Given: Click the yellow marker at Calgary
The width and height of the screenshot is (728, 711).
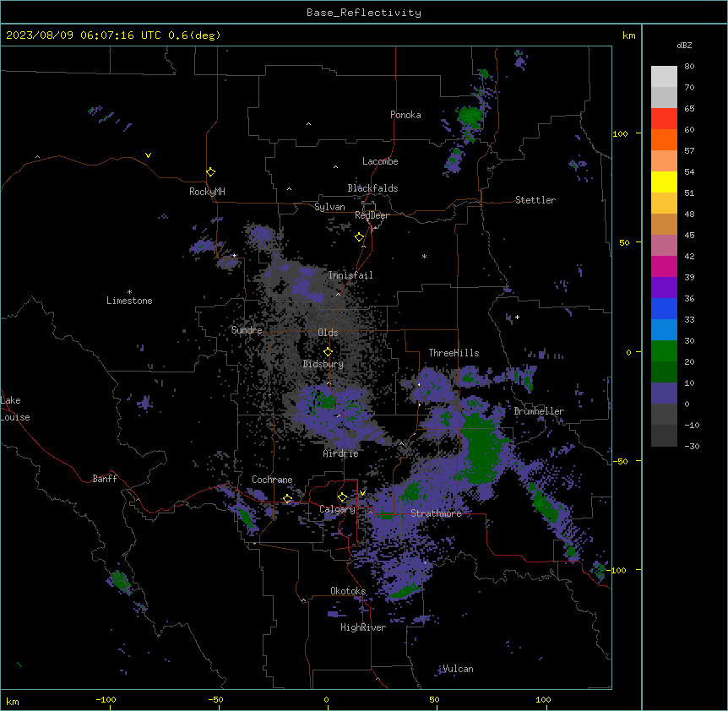Looking at the screenshot, I should click(342, 497).
